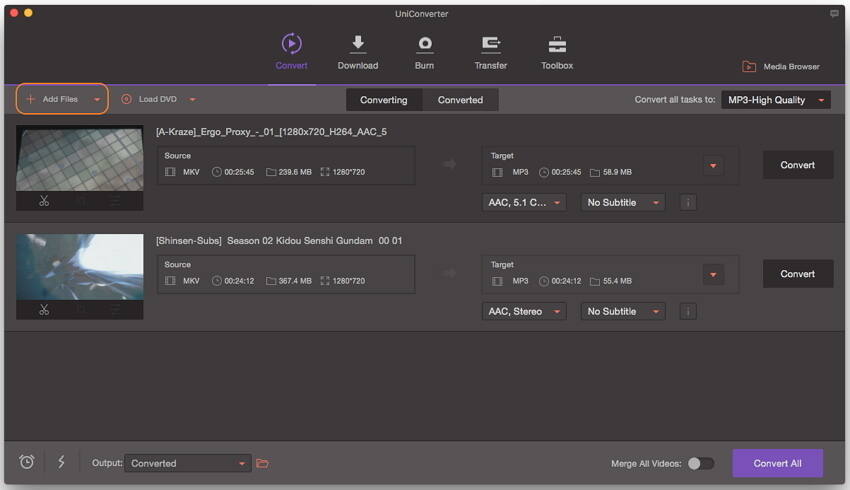This screenshot has width=850, height=490.
Task: Click the Media Browser label
Action: (x=791, y=67)
